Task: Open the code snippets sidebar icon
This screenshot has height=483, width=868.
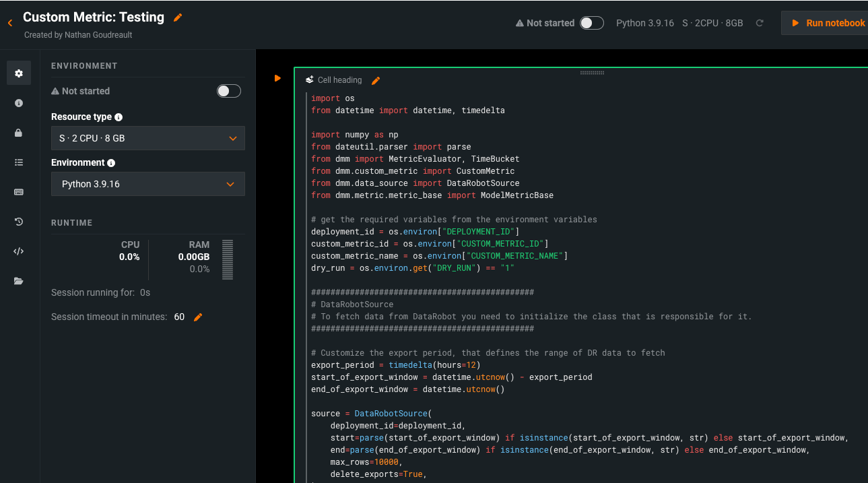Action: [x=19, y=251]
